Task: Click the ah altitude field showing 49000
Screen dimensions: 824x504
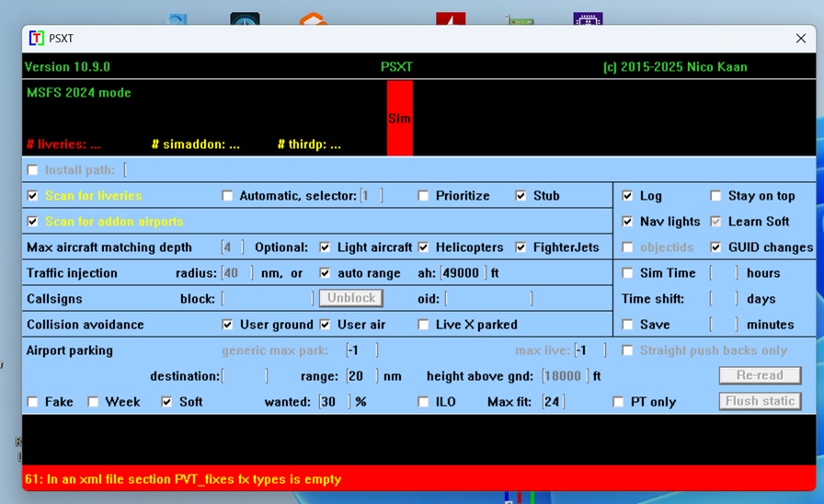Action: pyautogui.click(x=463, y=273)
